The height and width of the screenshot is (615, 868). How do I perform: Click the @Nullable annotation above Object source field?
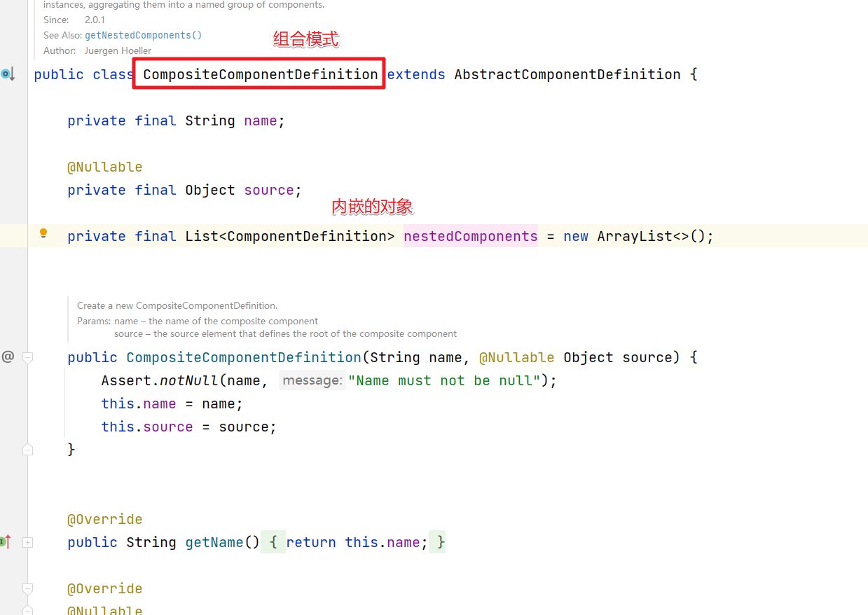coord(105,167)
